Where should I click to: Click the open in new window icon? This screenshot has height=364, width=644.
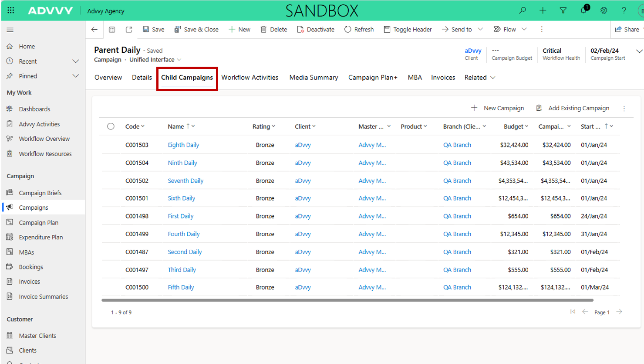click(129, 30)
